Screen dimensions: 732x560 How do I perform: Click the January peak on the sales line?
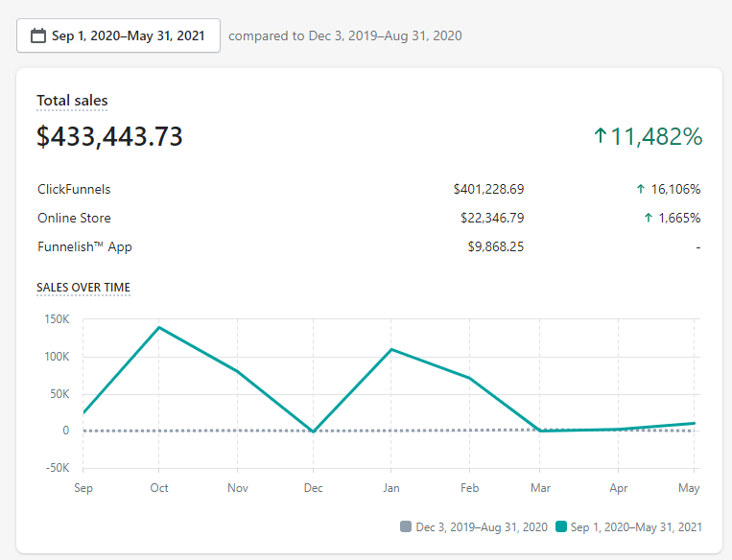(x=392, y=349)
